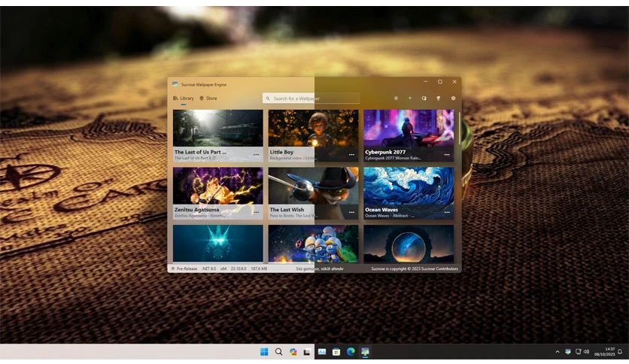Click the 'Söz gümüşse, sükût altındır' quote
The image size is (629, 364).
[320, 268]
